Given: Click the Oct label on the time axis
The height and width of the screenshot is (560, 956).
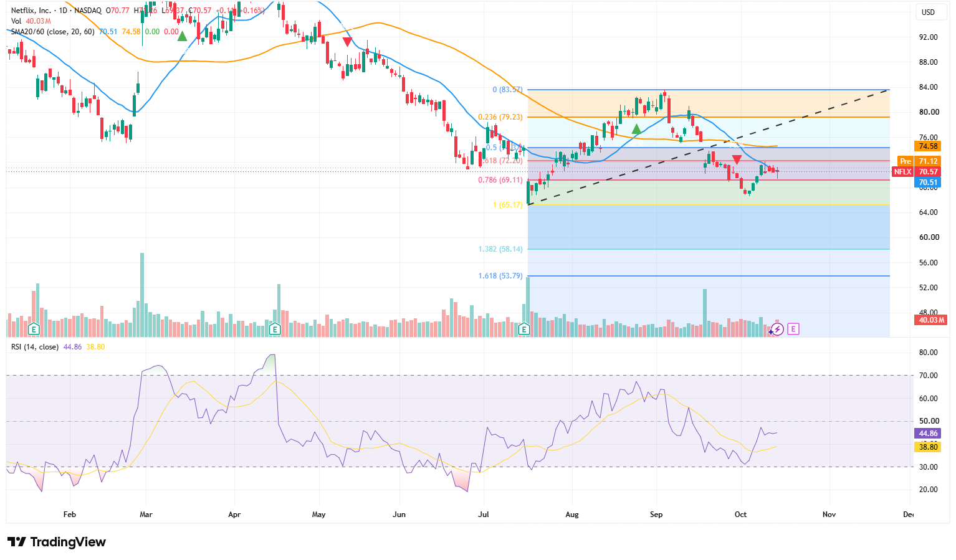Looking at the screenshot, I should pyautogui.click(x=740, y=515).
